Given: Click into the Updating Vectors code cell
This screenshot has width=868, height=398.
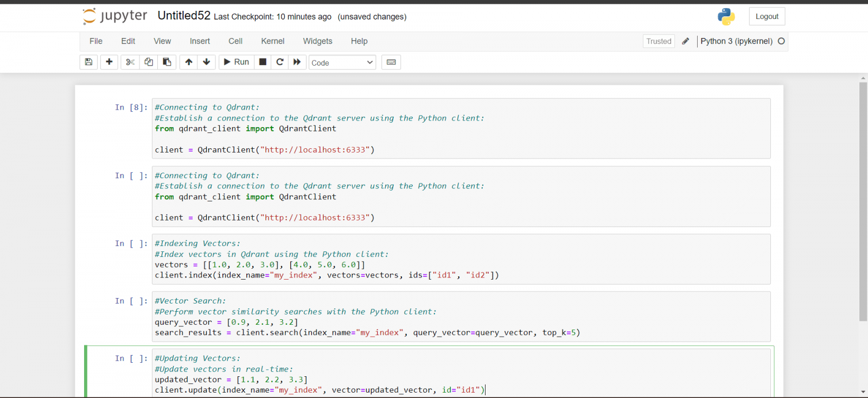Looking at the screenshot, I should 461,374.
